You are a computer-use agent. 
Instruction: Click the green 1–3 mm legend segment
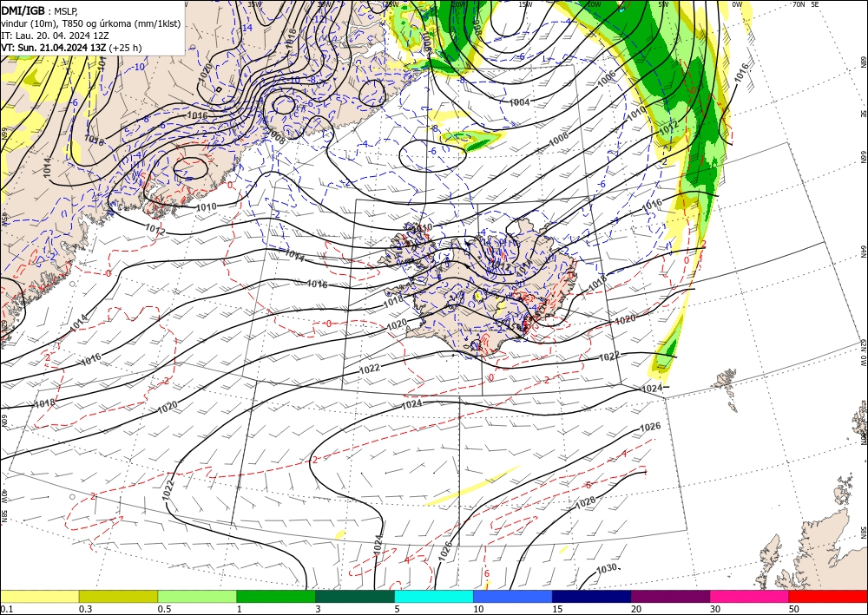(276, 596)
